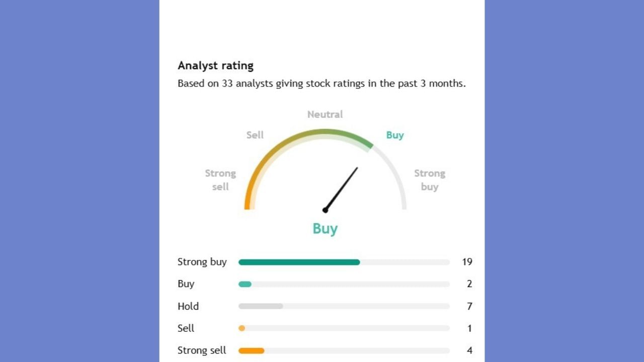The image size is (644, 362).
Task: Click the Analyst rating heading
Action: [215, 65]
